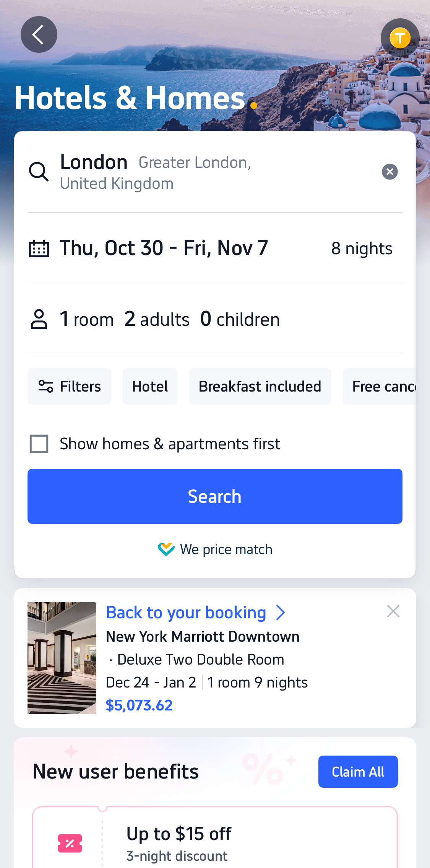430x868 pixels.
Task: Click the search magnifier icon
Action: click(x=39, y=171)
